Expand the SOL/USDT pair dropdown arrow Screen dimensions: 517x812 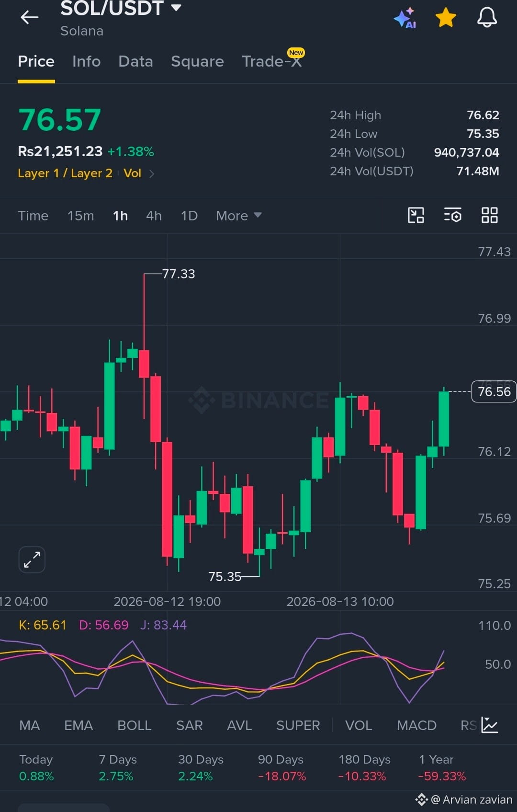coord(176,8)
